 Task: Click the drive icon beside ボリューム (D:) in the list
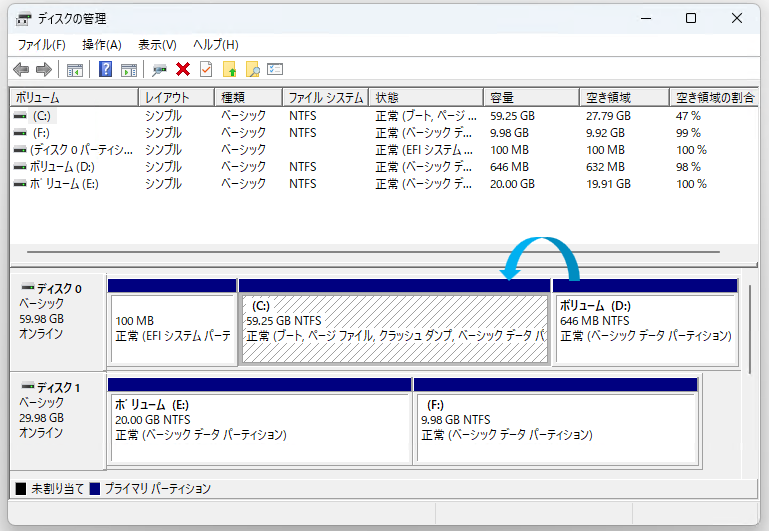[20, 167]
